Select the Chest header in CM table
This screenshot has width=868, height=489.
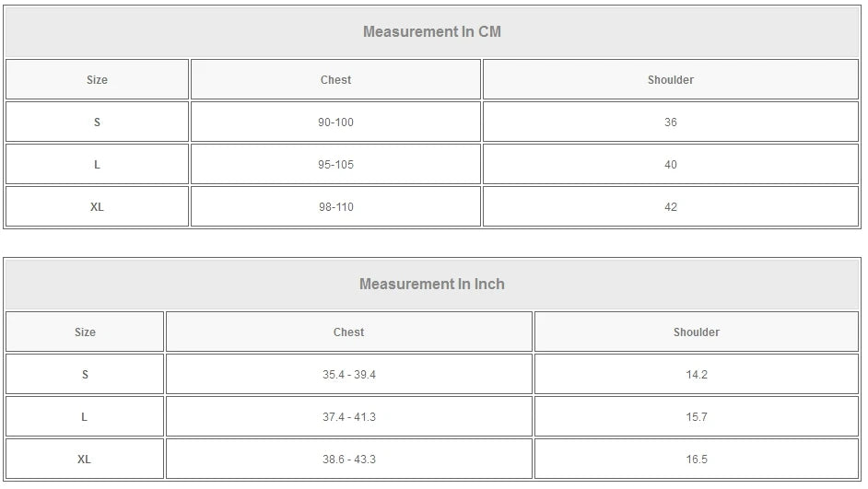[x=335, y=80]
